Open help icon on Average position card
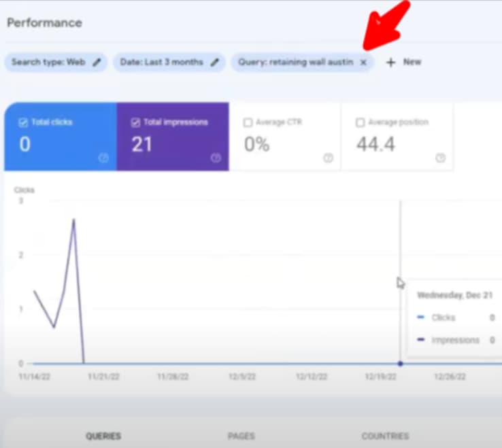 [x=440, y=158]
